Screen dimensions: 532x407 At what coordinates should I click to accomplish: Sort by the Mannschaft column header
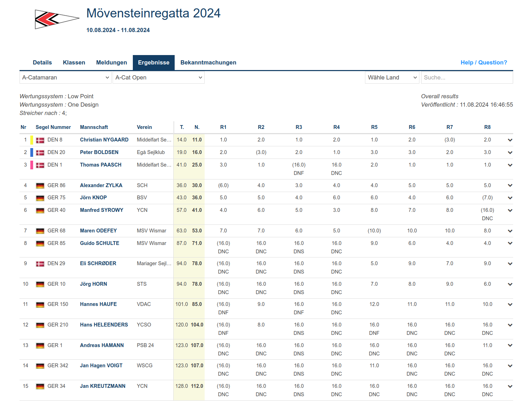pos(94,127)
